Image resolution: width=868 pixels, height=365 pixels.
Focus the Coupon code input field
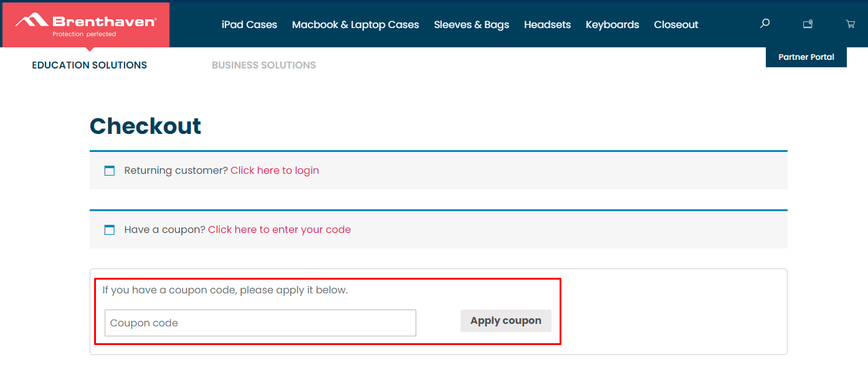tap(260, 323)
